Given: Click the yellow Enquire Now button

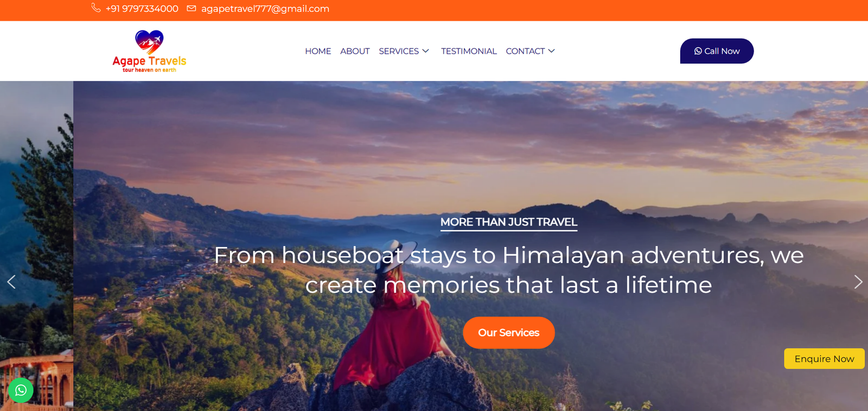Looking at the screenshot, I should (824, 359).
